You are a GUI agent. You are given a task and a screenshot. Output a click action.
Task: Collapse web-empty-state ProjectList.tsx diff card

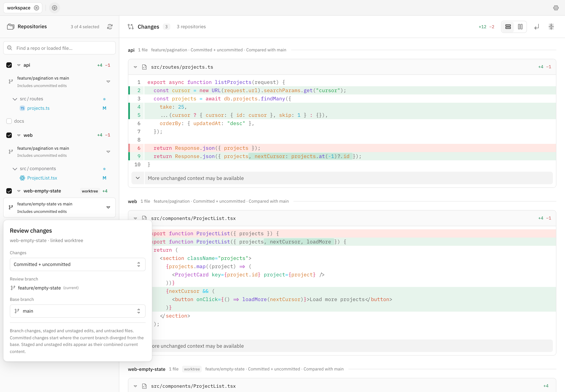pos(135,386)
